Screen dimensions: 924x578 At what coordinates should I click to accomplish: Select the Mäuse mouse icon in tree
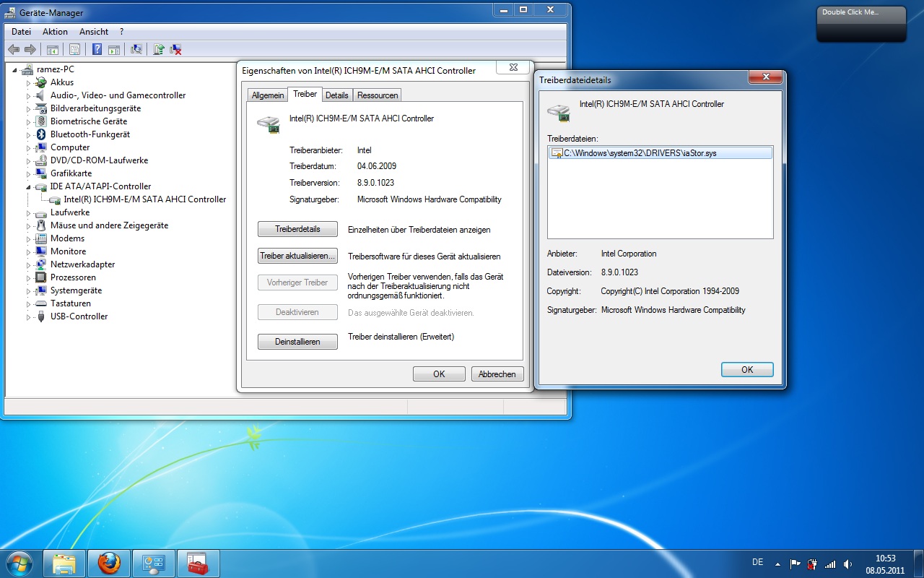[42, 225]
